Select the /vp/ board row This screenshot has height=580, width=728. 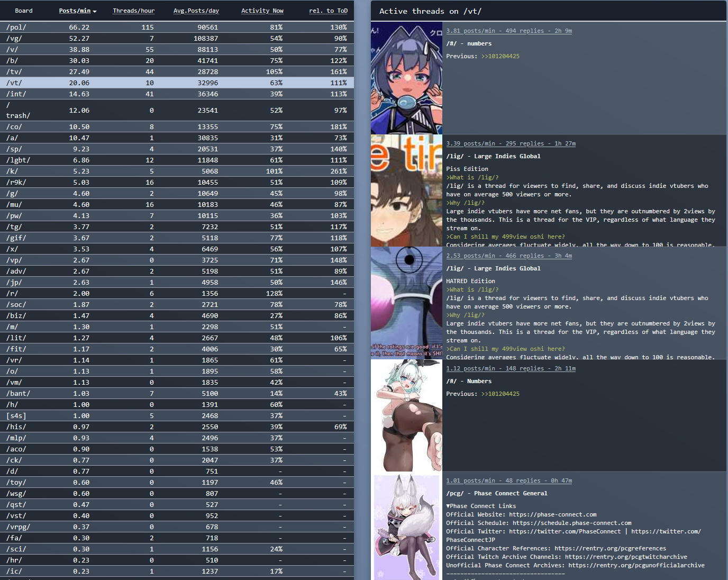coord(177,260)
